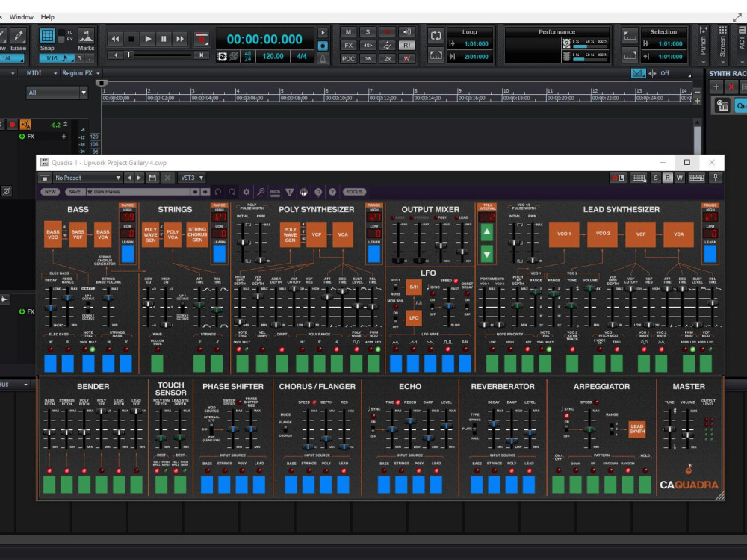Screen dimensions: 747x560
Task: Click the NEW preset button in Quadra
Action: point(50,192)
